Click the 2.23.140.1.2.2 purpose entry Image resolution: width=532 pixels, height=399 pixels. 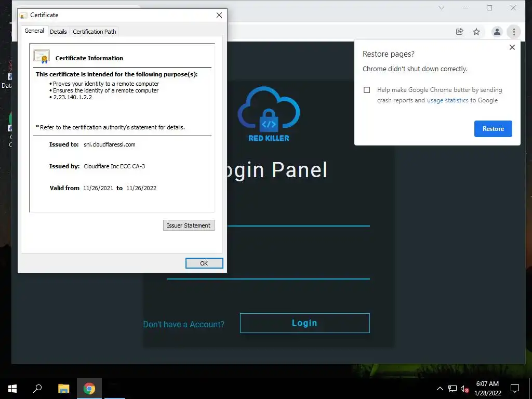[x=72, y=97]
